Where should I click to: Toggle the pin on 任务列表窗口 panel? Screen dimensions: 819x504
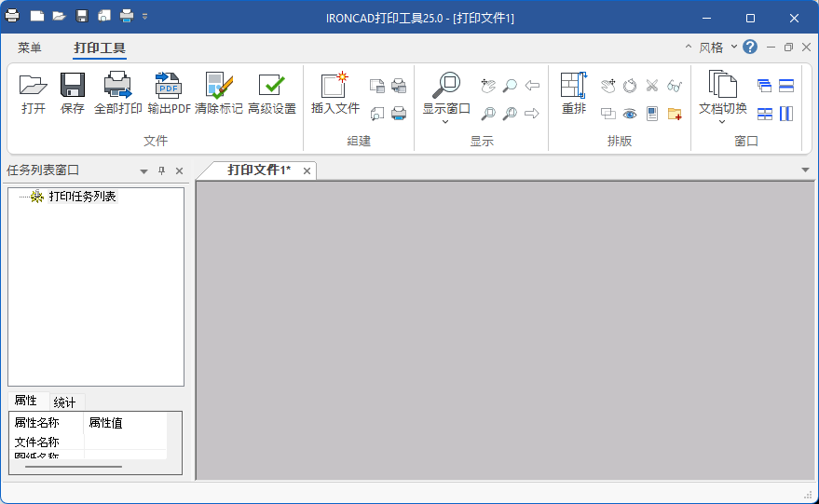click(x=161, y=171)
